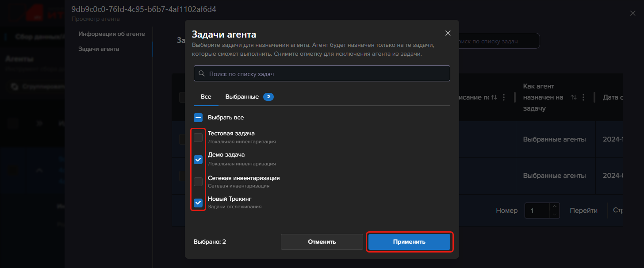644x268 pixels.
Task: Increase page number with the up arrow
Action: 555,207
